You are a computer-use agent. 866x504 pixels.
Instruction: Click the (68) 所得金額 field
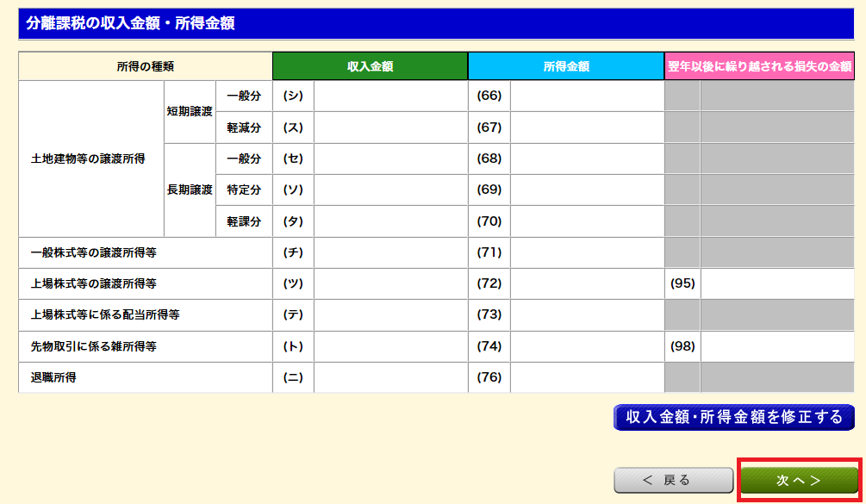click(586, 159)
